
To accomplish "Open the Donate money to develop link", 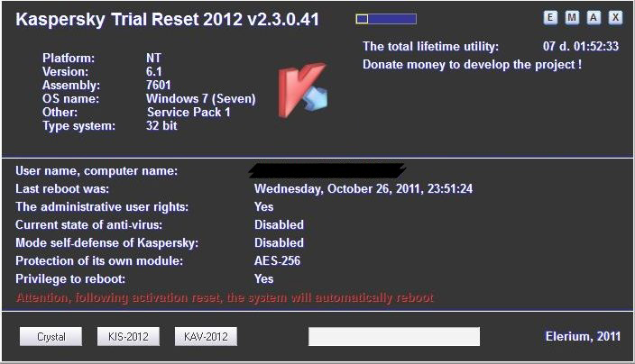I will click(x=472, y=65).
